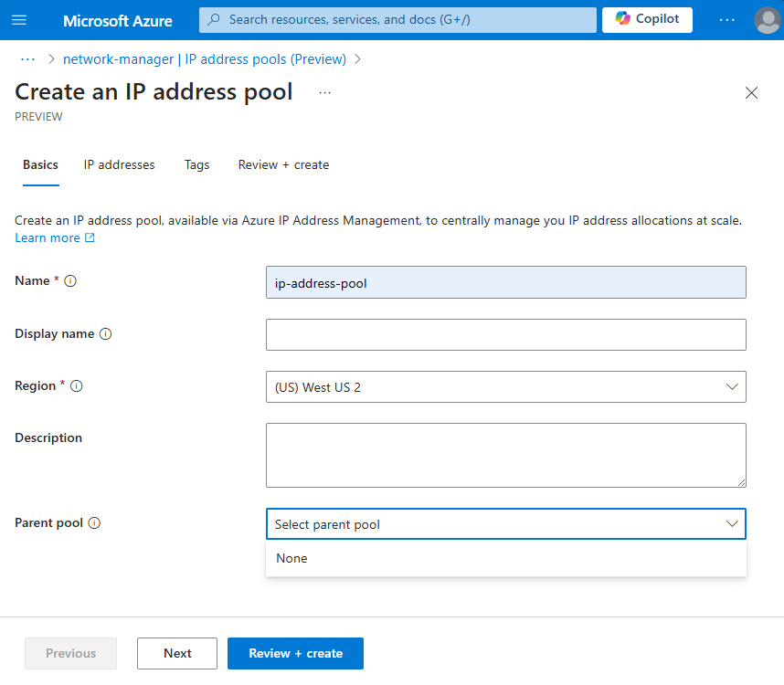
Task: Switch to the IP addresses tab
Action: click(119, 165)
